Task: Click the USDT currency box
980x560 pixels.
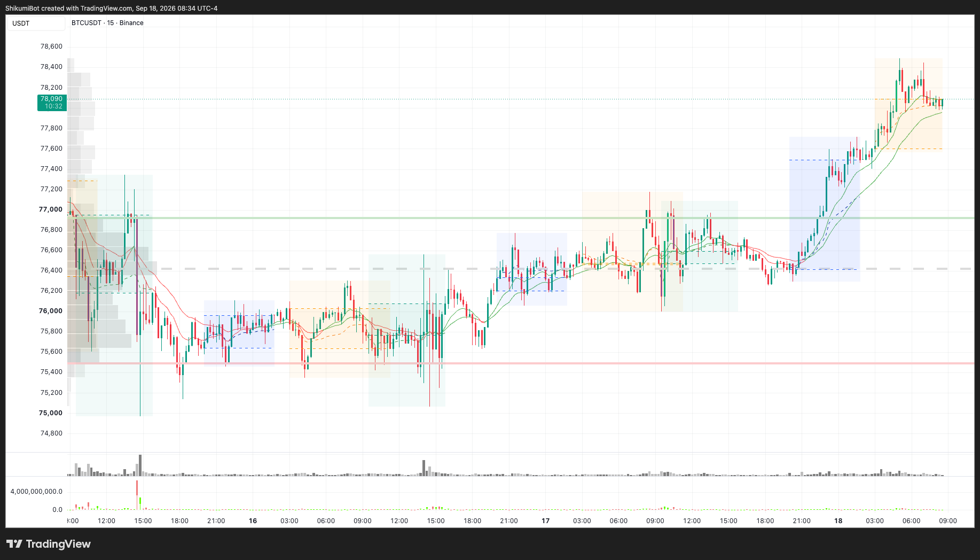Action: pyautogui.click(x=36, y=24)
